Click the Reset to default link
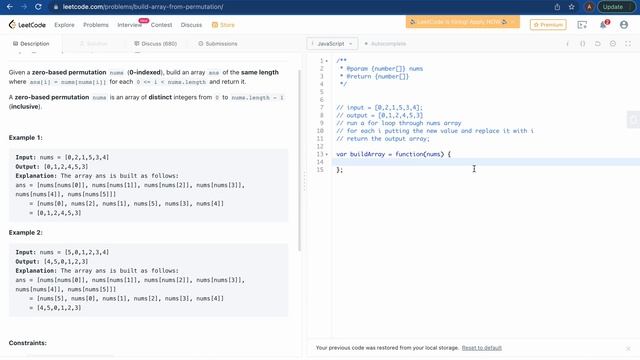The image size is (640, 360). tap(482, 348)
